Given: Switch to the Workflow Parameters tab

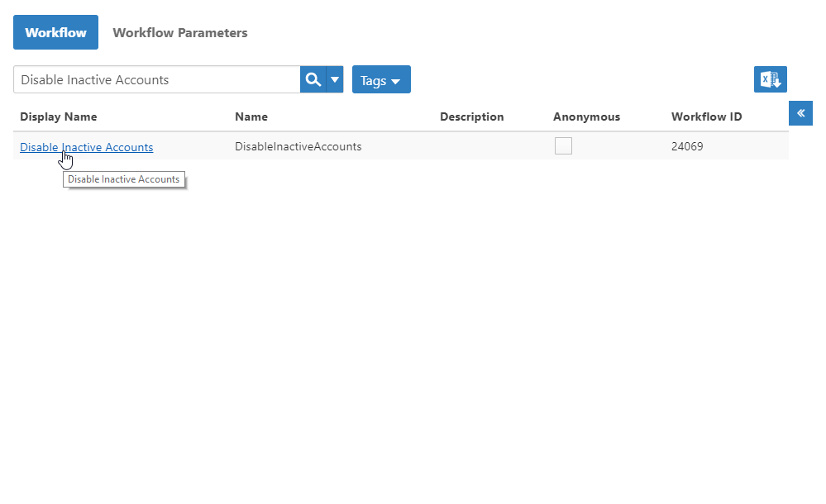Looking at the screenshot, I should [180, 32].
